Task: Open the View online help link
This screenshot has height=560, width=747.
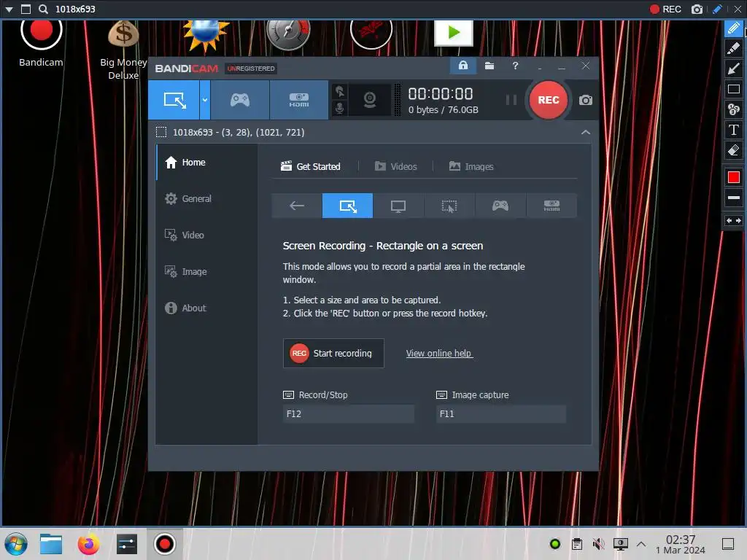Action: (x=439, y=354)
